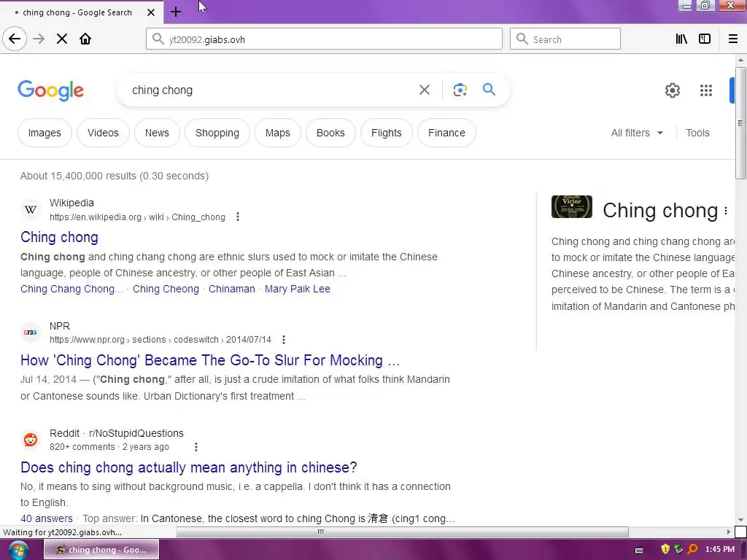This screenshot has width=747, height=560.
Task: Click the forward navigation arrow
Action: coord(39,39)
